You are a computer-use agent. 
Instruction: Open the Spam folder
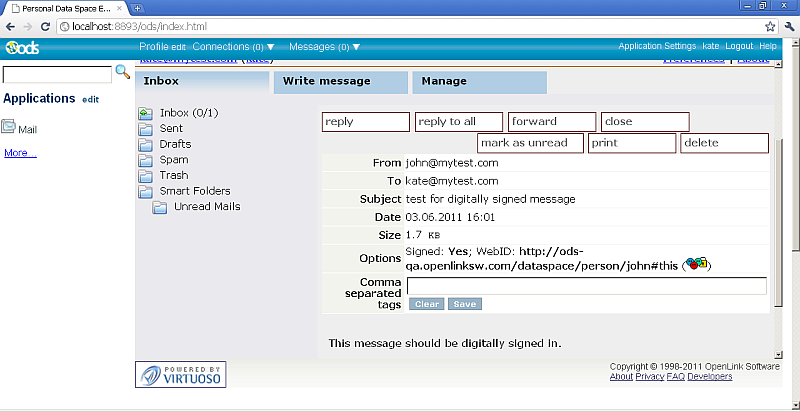pos(173,160)
